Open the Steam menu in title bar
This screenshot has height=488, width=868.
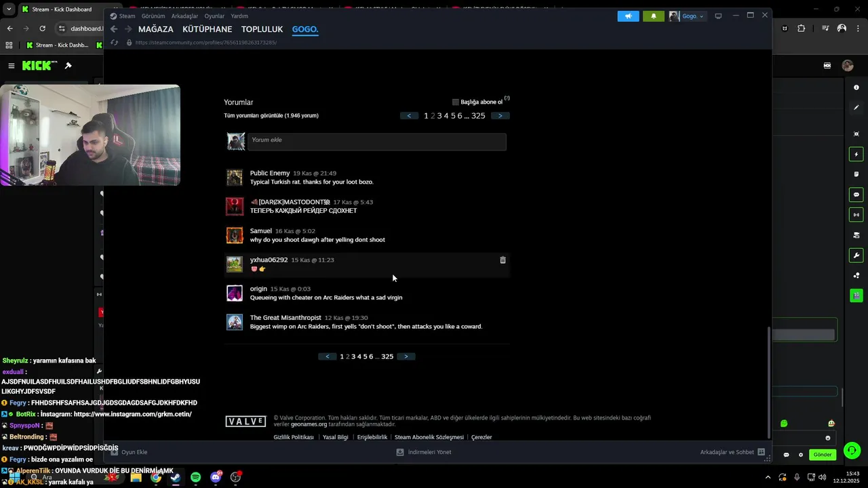pyautogui.click(x=123, y=16)
